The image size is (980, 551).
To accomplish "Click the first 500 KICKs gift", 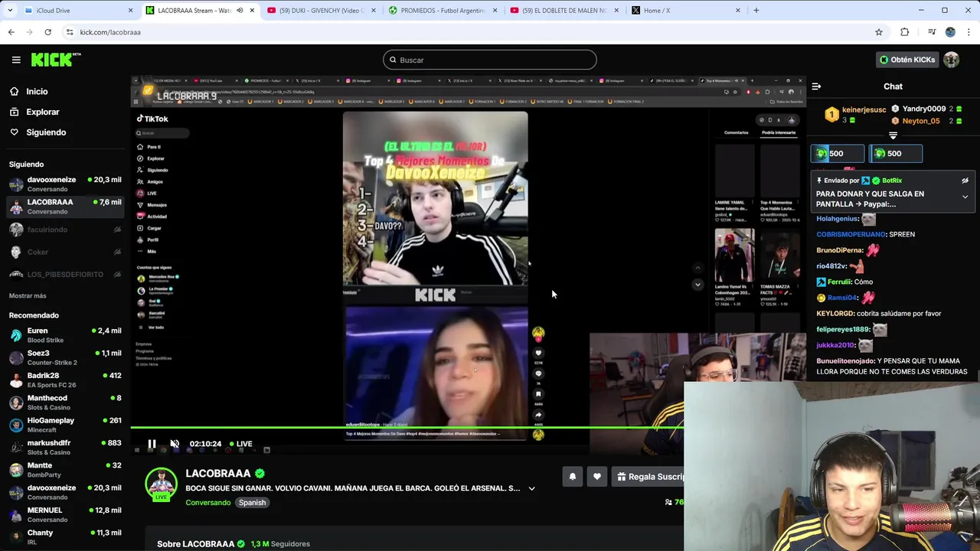I will pos(838,153).
